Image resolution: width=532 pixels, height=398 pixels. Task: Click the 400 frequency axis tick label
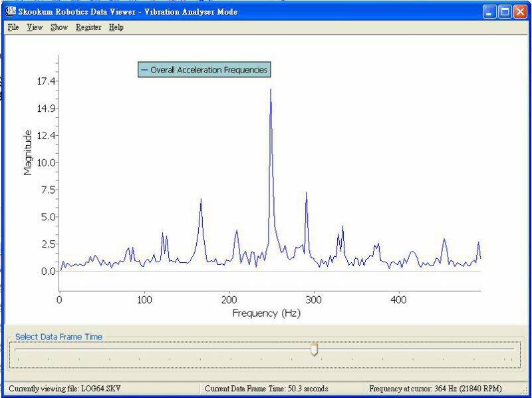pyautogui.click(x=398, y=300)
